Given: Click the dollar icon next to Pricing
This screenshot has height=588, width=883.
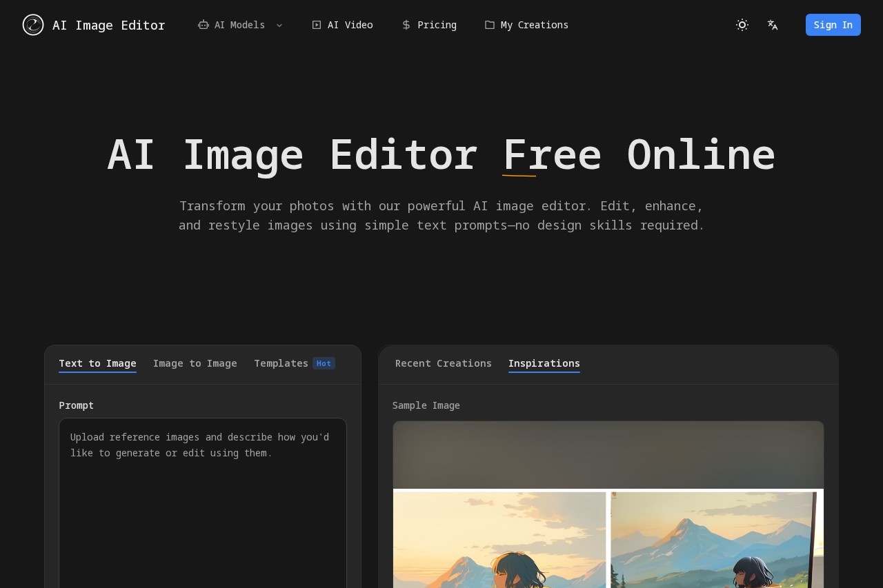Looking at the screenshot, I should pos(405,25).
